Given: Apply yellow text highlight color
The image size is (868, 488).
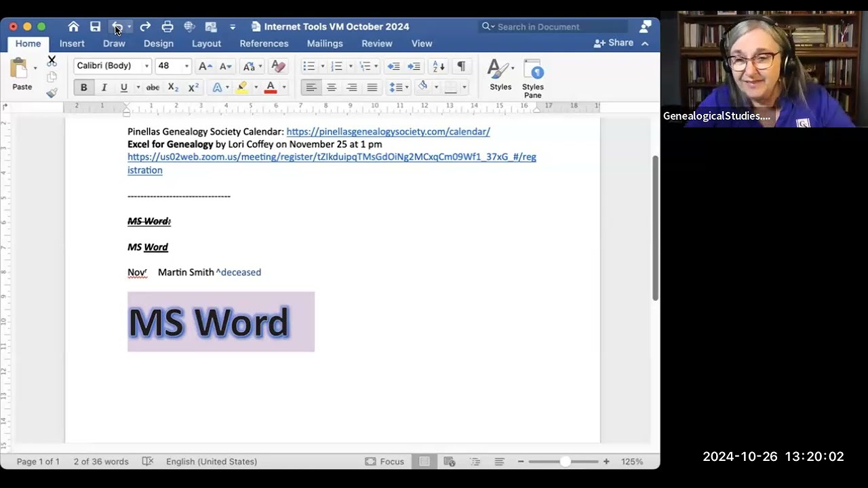Looking at the screenshot, I should 241,87.
